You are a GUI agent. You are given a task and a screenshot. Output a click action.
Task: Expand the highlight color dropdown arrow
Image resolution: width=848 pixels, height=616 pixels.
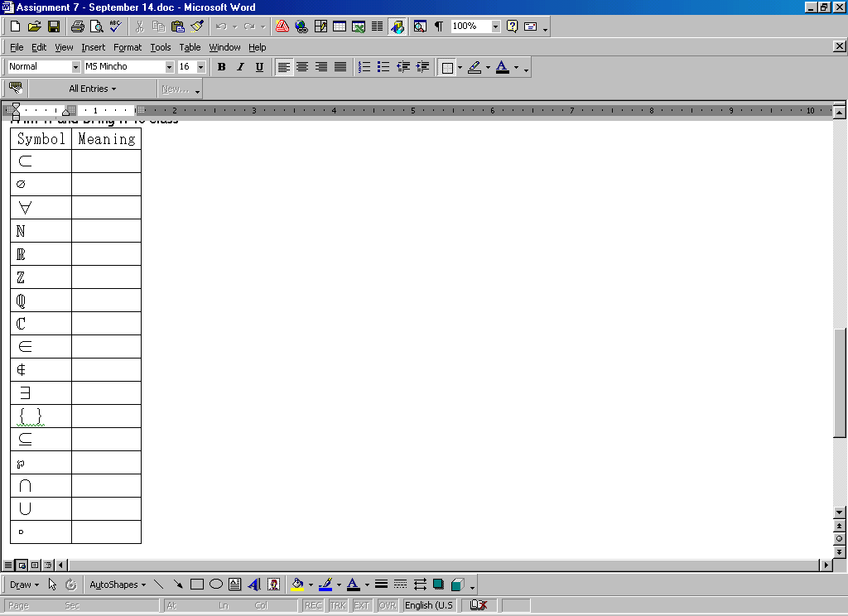(488, 68)
